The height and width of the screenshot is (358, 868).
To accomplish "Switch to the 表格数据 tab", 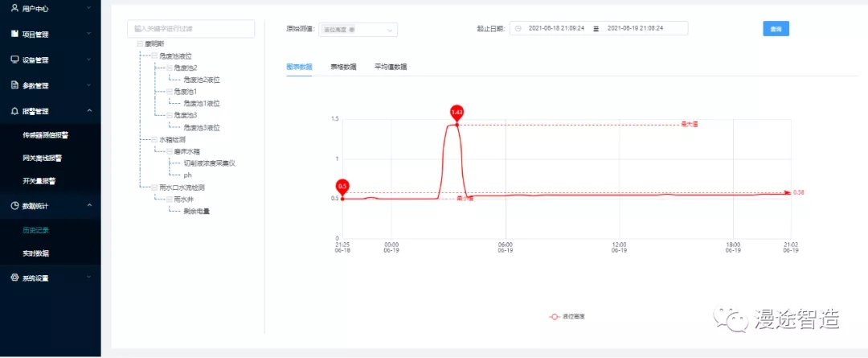I will coord(343,67).
